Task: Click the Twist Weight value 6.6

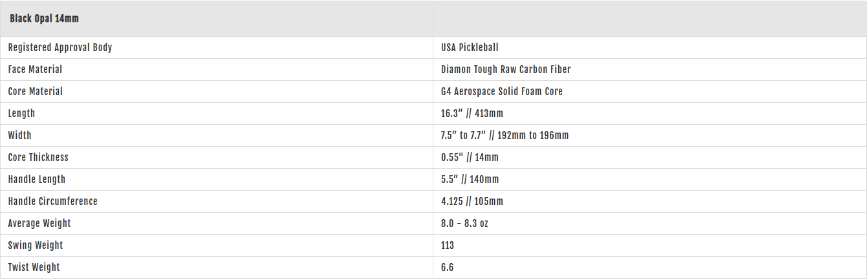Action: click(x=448, y=267)
